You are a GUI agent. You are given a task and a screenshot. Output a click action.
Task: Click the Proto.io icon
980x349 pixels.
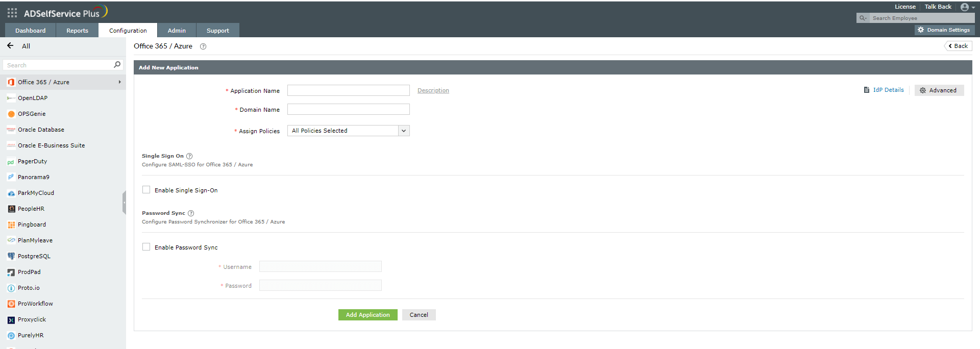(11, 288)
